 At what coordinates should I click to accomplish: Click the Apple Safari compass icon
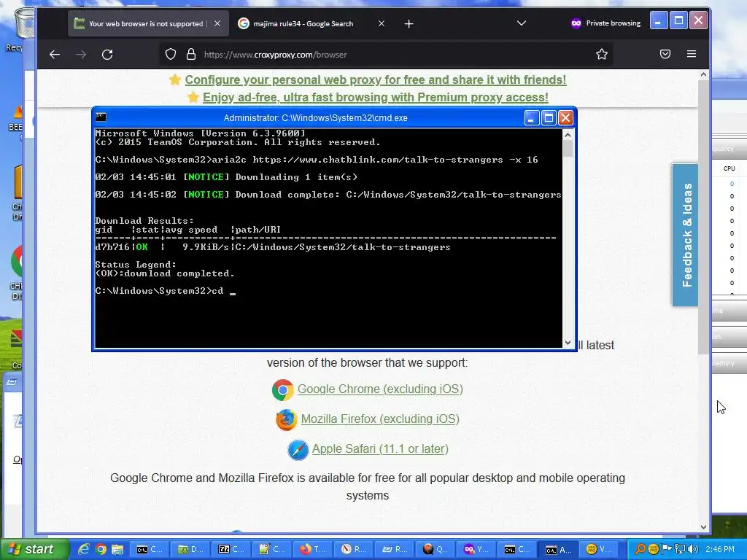(x=298, y=450)
